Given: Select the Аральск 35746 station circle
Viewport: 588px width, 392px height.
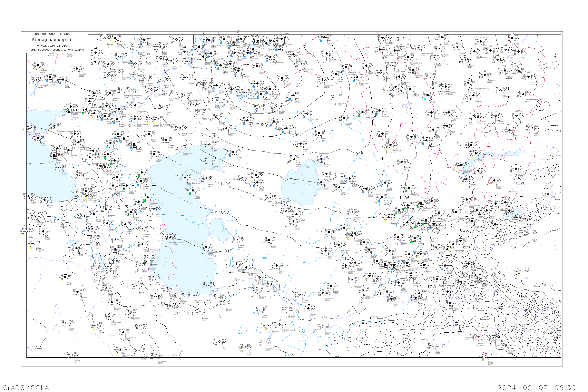Looking at the screenshot, I should tap(321, 159).
